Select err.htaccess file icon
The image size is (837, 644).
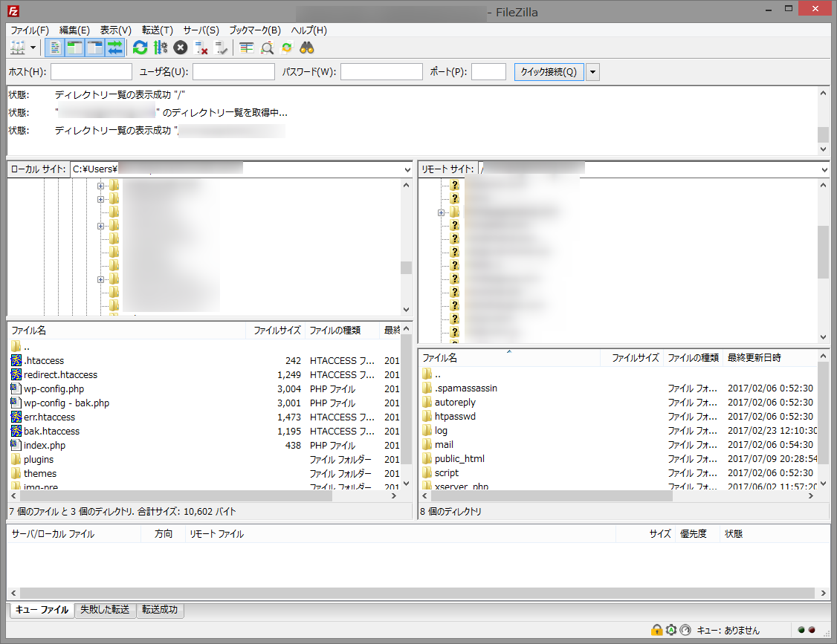click(16, 417)
